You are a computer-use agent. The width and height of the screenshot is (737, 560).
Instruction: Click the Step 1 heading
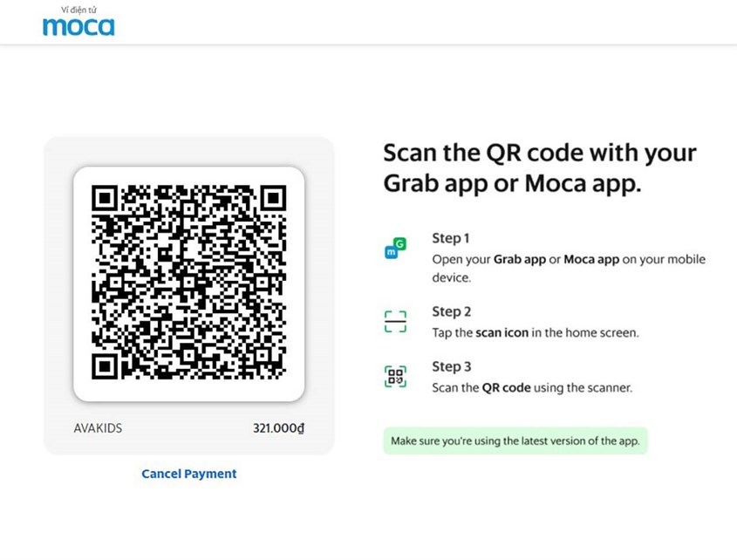pos(451,238)
